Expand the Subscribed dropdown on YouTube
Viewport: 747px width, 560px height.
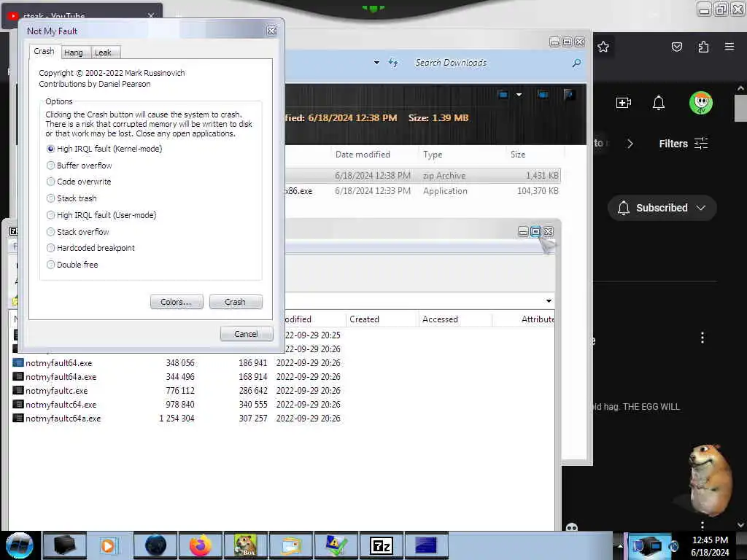pyautogui.click(x=701, y=208)
